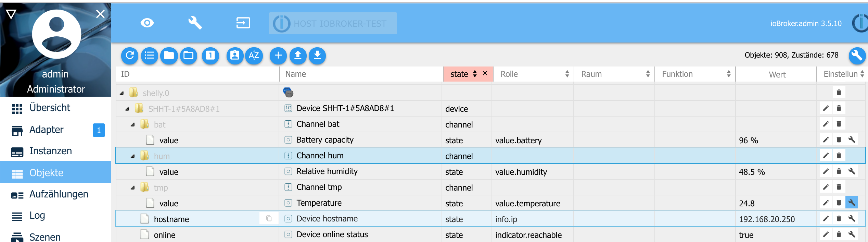Screen dimensions: 868x242
Task: Click the logout arrow icon in header
Action: coord(243,23)
